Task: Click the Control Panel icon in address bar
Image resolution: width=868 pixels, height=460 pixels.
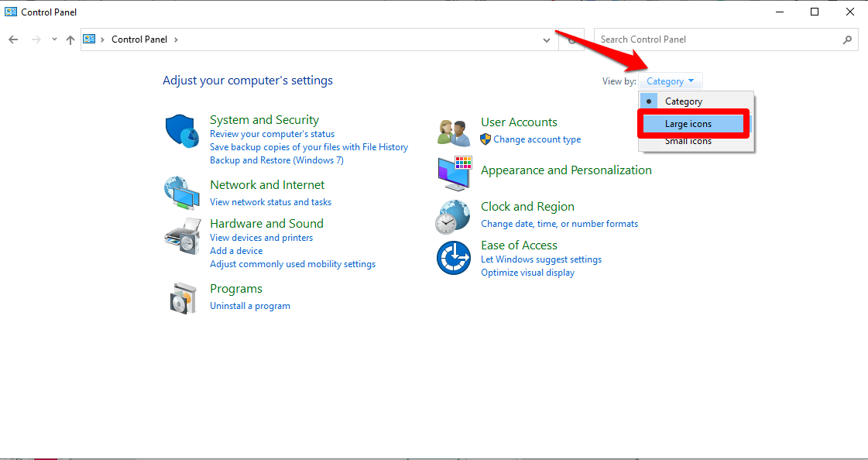Action: point(89,38)
